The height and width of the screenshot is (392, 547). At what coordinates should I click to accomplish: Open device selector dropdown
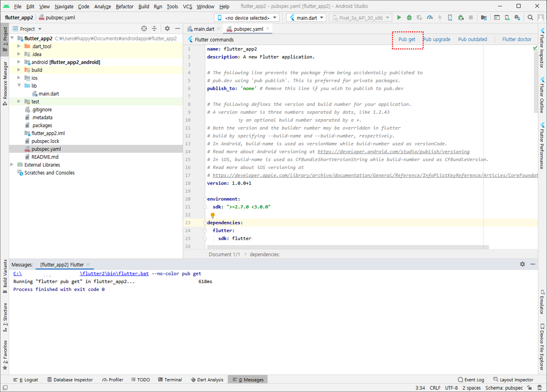(247, 17)
